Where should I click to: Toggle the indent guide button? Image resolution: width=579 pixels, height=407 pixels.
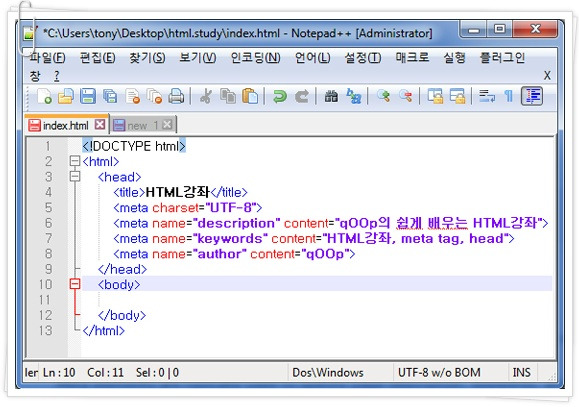(532, 96)
